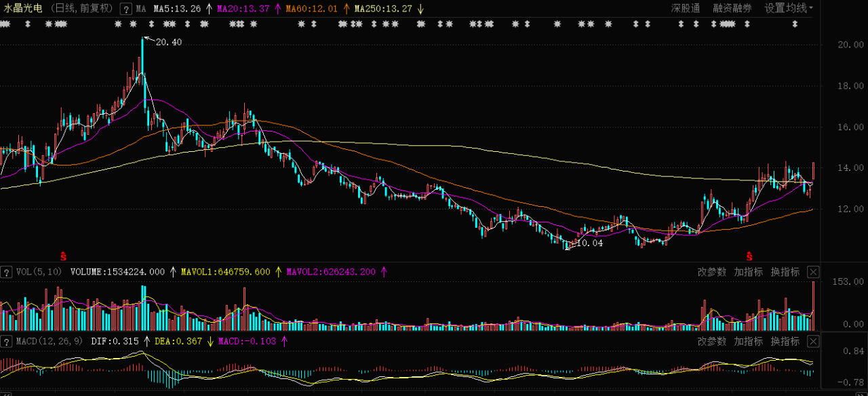
Task: Close the MACD indicator panel
Action: pos(813,341)
